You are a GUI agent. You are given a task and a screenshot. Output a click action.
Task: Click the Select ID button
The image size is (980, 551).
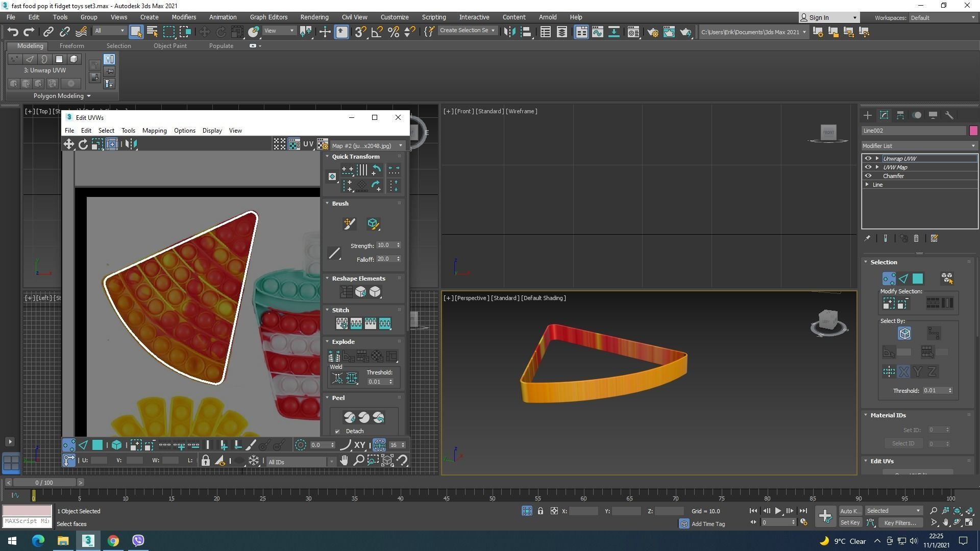coord(903,444)
